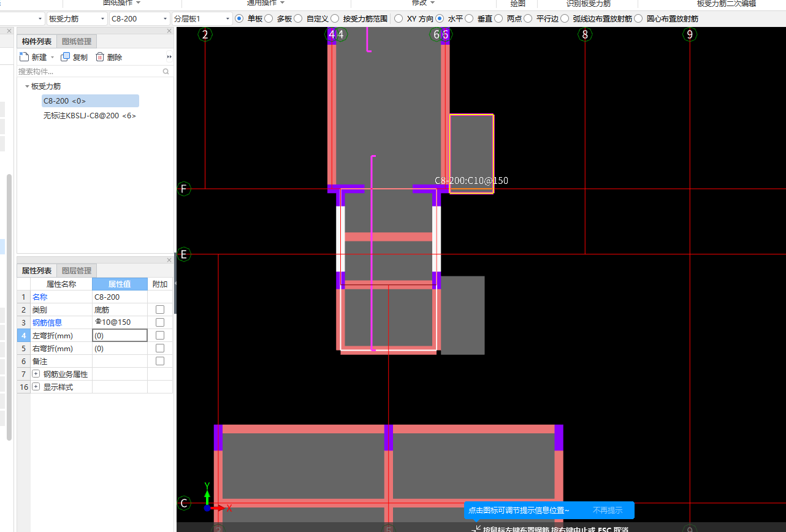Image resolution: width=786 pixels, height=532 pixels.
Task: Select the 弧线边布置放射筋 radio option
Action: [565, 18]
